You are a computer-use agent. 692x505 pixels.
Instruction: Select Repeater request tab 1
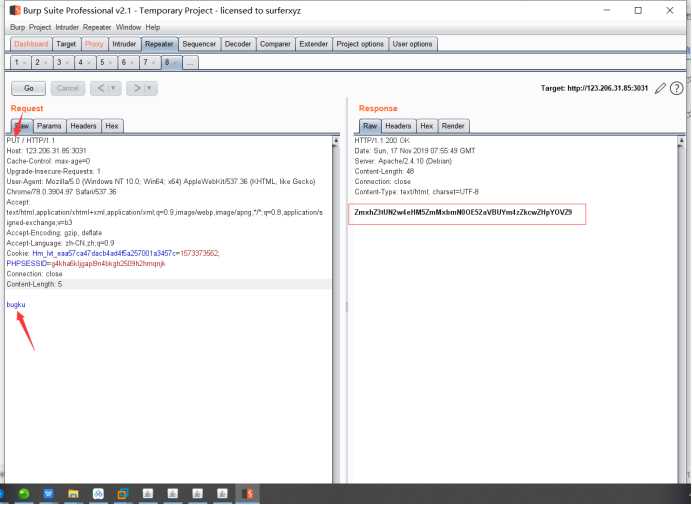[20, 63]
